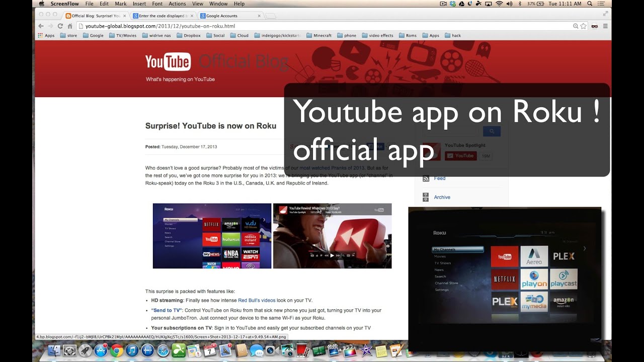The image size is (644, 362).
Task: Click the 'Send to TV' link
Action: click(167, 310)
